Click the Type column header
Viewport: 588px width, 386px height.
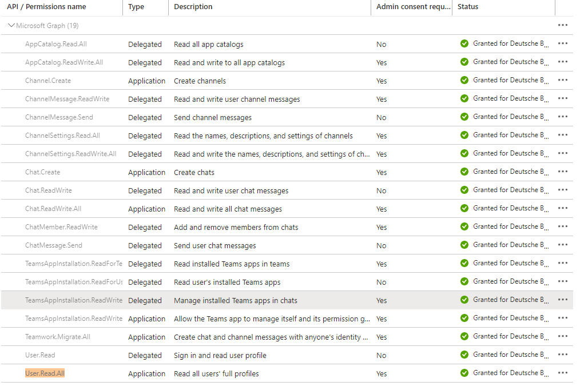tap(136, 7)
